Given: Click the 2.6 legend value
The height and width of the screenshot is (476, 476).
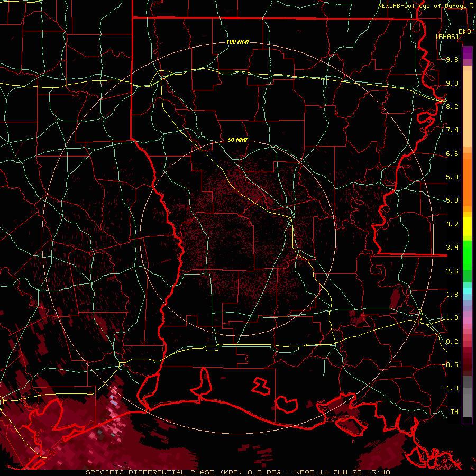Looking at the screenshot, I should pos(452,271).
